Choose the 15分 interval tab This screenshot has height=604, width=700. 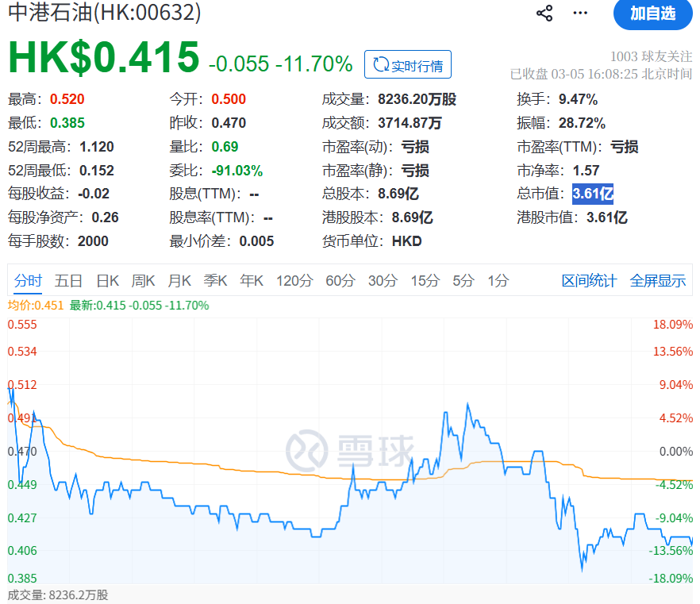click(x=425, y=280)
